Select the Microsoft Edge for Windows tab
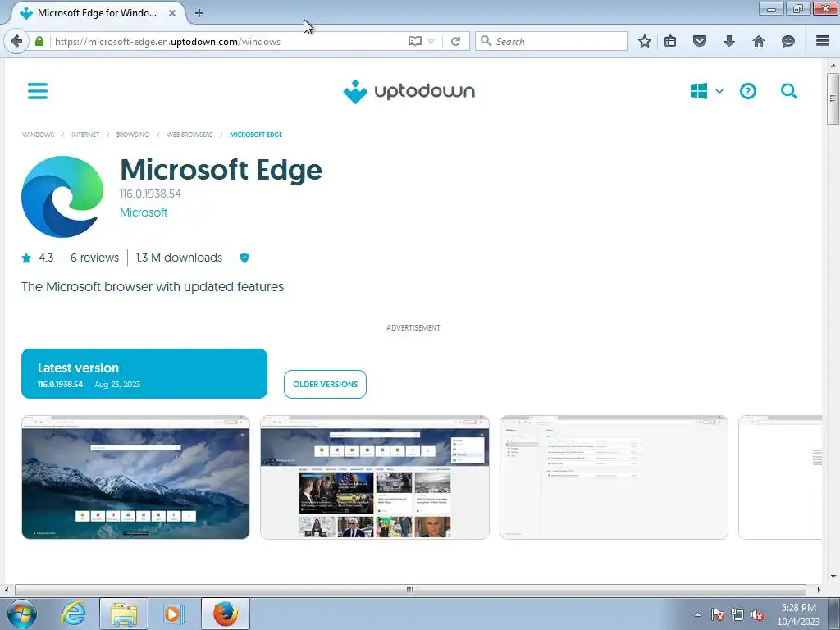 click(97, 13)
